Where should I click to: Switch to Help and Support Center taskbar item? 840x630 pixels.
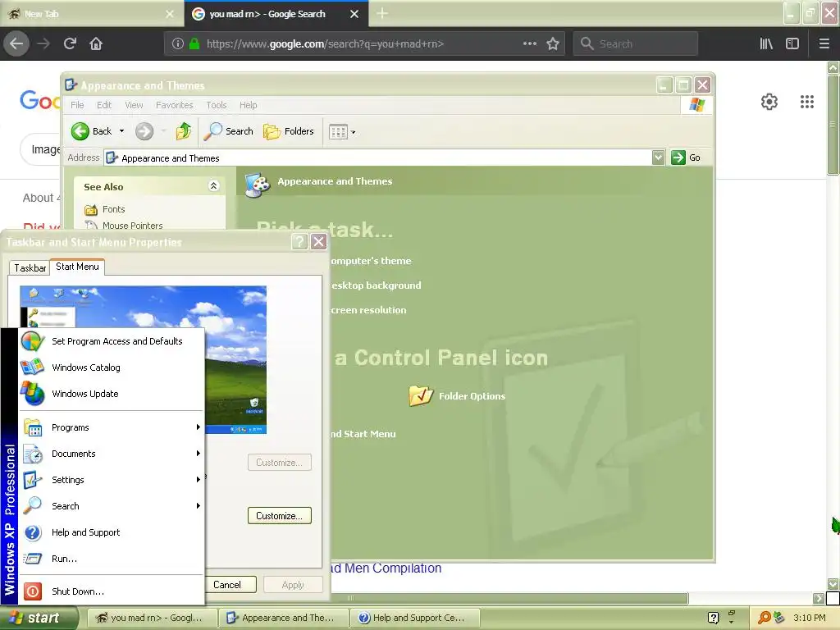(415, 618)
